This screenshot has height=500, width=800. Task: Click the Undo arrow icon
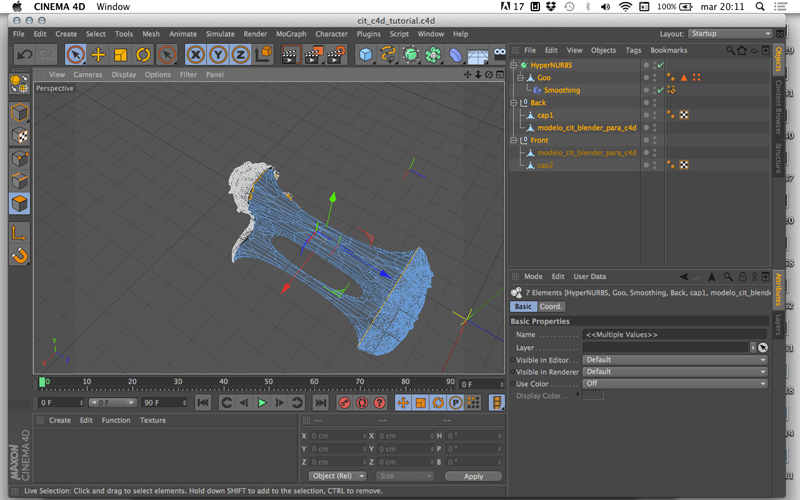click(x=24, y=55)
